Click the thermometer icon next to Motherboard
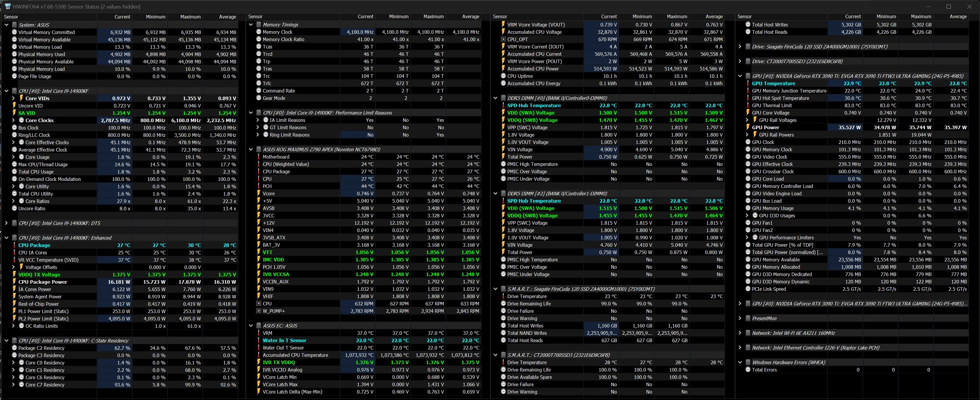This screenshot has height=400, width=980. [259, 157]
